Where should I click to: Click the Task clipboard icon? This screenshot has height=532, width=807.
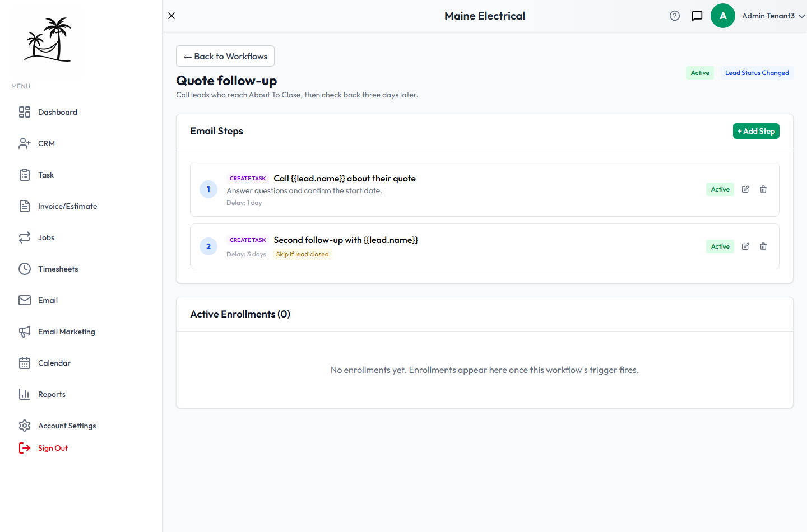pos(25,175)
